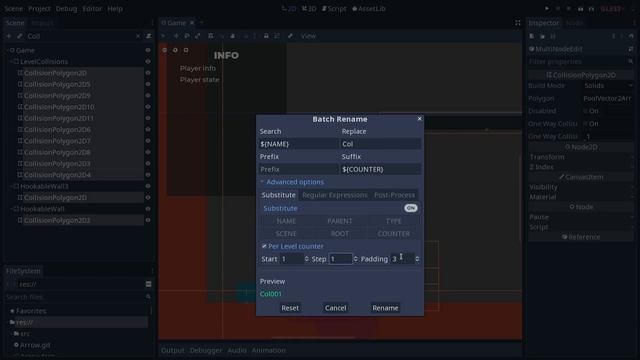Click the Step value input field
This screenshot has height=360, width=640.
340,259
